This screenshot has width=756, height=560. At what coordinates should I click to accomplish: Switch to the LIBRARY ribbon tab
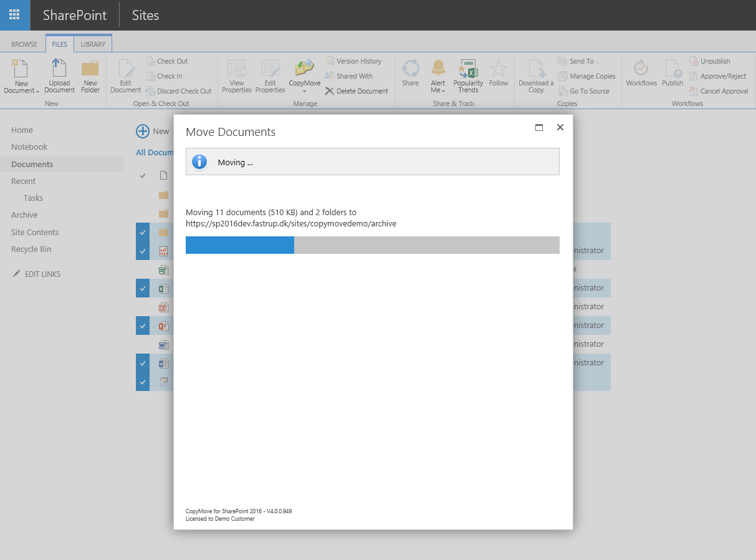point(93,44)
